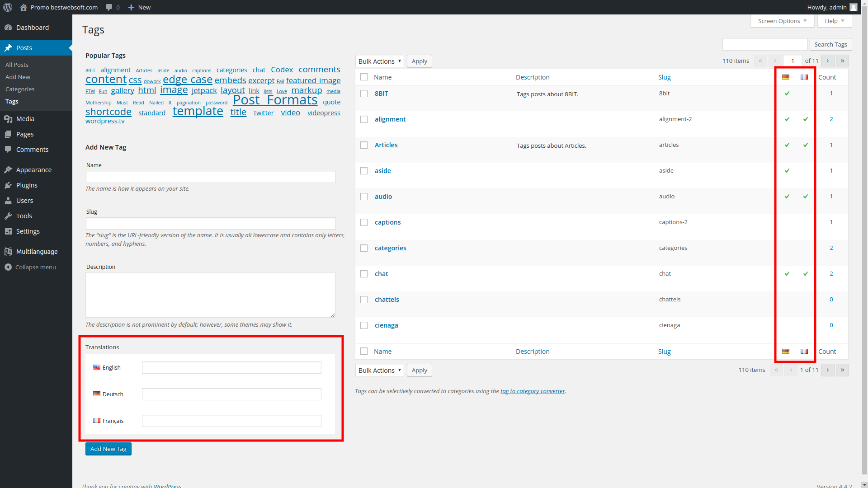This screenshot has width=868, height=488.
Task: Check the 8BIT tag checkbox
Action: [x=364, y=94]
